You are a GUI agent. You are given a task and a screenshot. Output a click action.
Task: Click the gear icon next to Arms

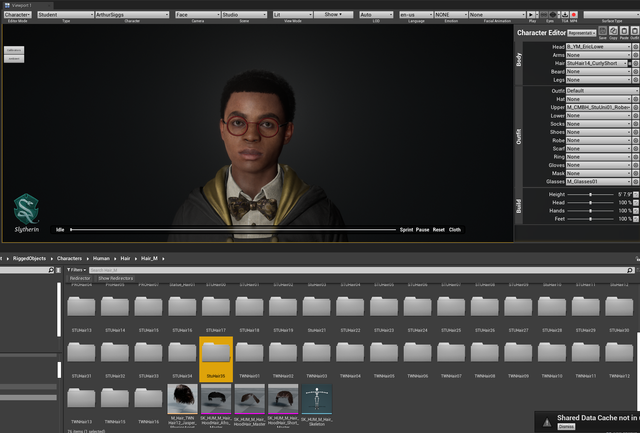coord(636,55)
